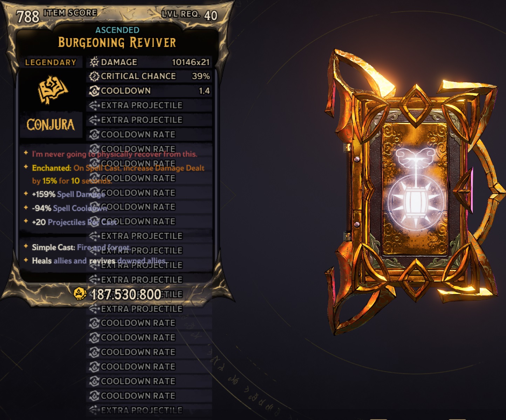
Task: Click the 187,530,800 item price
Action: click(x=126, y=295)
